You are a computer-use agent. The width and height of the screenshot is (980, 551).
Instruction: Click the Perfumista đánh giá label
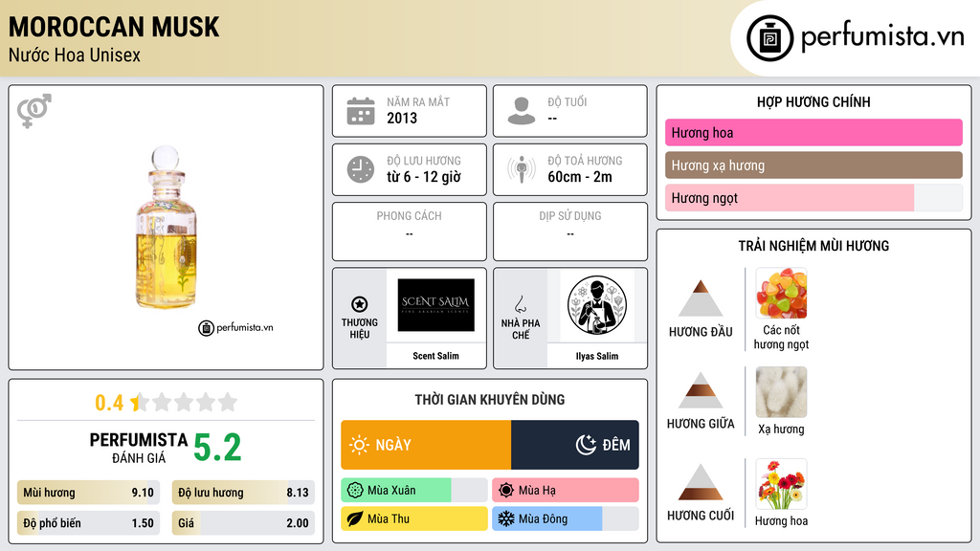point(139,448)
